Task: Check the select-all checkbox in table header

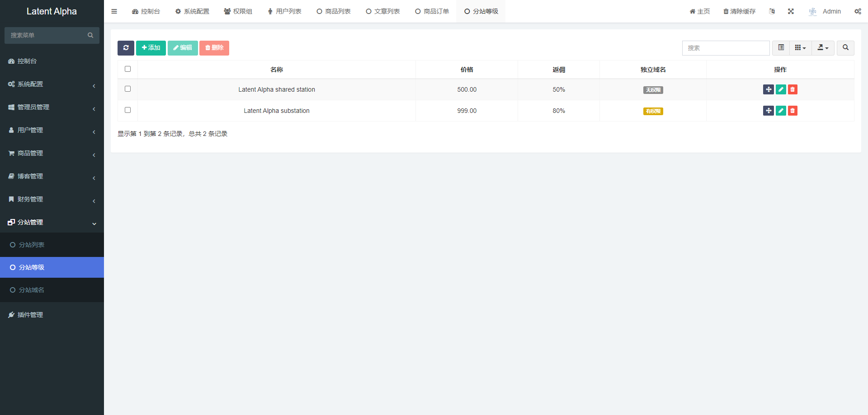Action: (127, 69)
